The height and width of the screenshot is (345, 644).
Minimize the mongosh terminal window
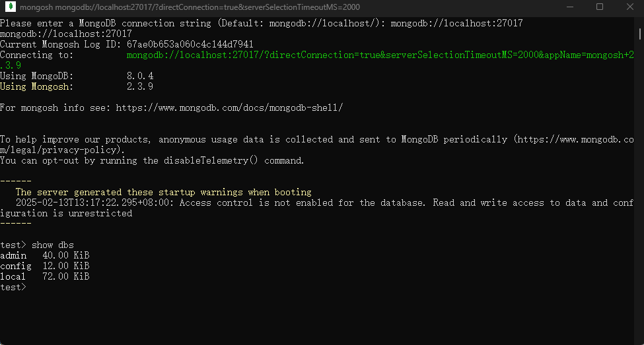[569, 7]
